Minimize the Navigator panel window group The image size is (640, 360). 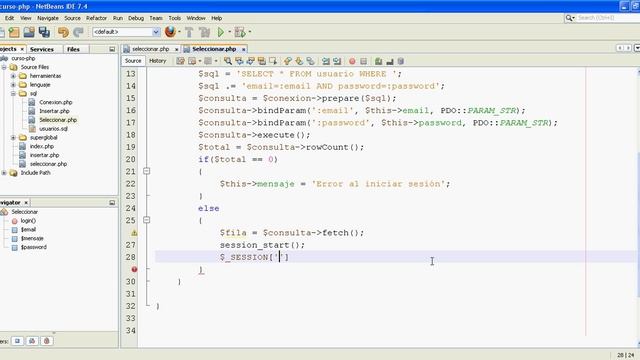pos(112,203)
